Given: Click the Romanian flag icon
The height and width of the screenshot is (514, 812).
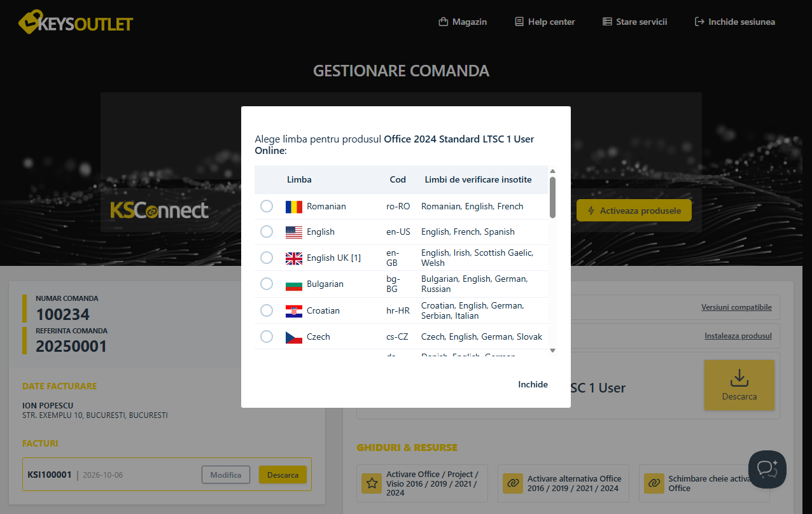Looking at the screenshot, I should click(294, 206).
